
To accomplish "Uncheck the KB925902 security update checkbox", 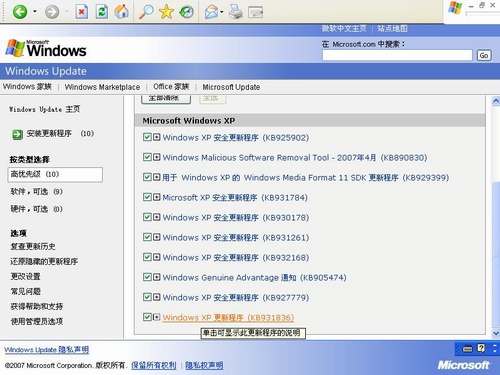I will pyautogui.click(x=147, y=137).
